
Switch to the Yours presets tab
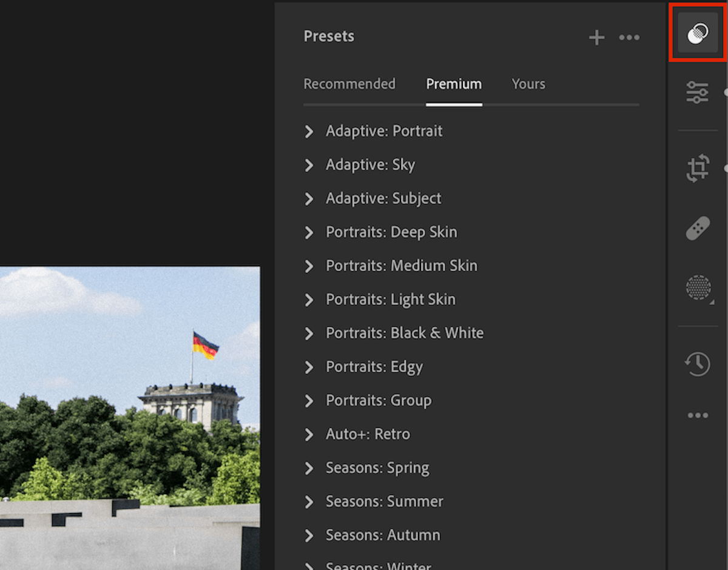528,84
